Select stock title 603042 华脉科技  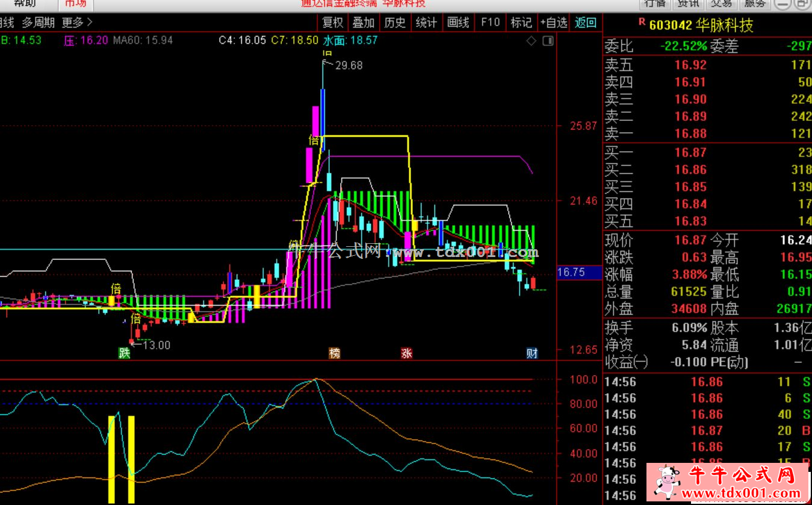click(701, 25)
